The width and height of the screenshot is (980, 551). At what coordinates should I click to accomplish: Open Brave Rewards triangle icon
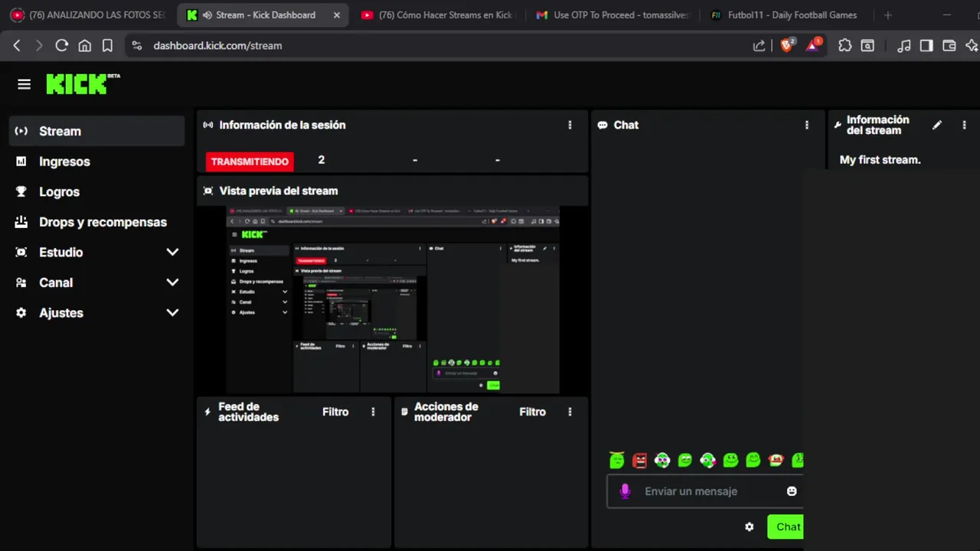pos(813,46)
